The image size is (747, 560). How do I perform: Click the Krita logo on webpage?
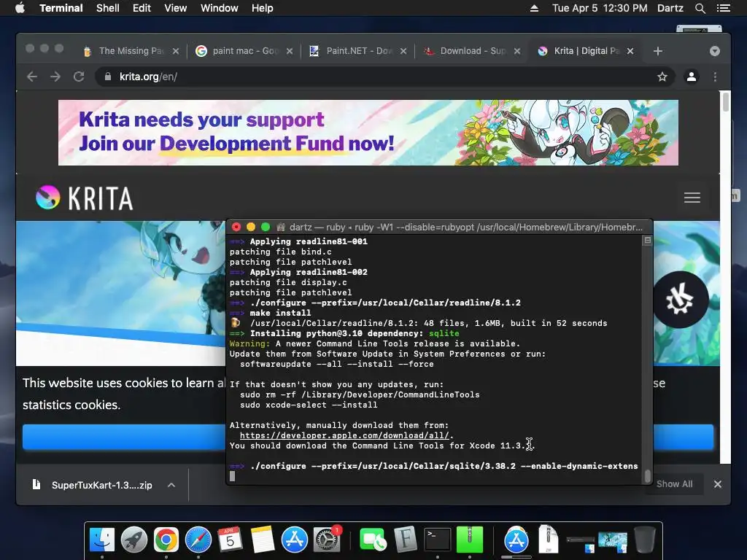point(85,198)
